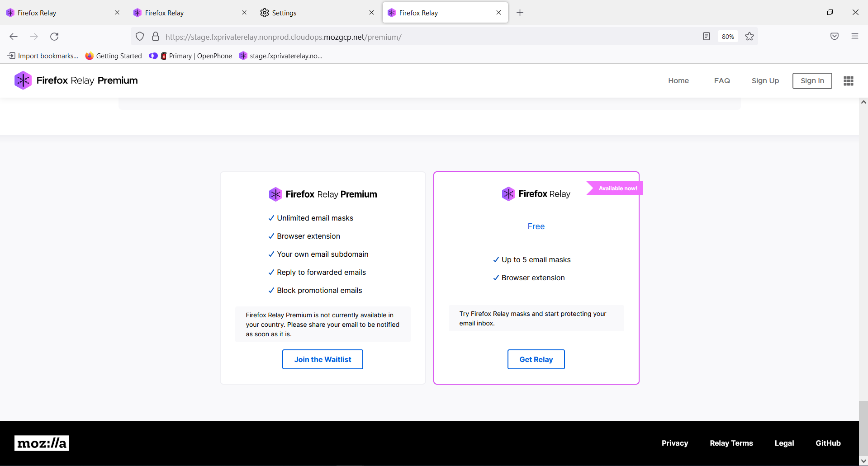
Task: Toggle tracking protection with the shield icon
Action: 139,36
